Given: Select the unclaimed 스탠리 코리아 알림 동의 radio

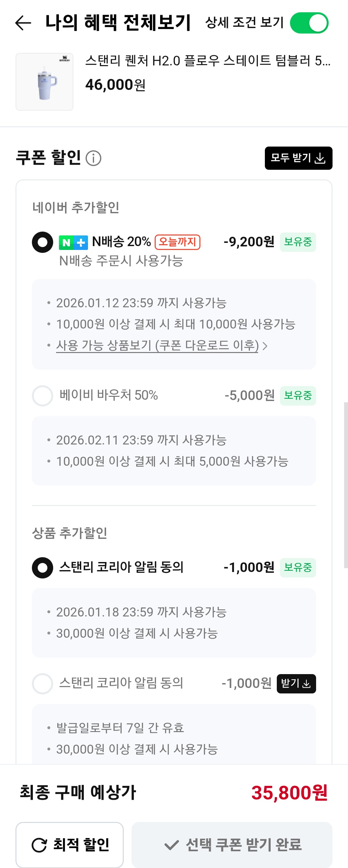Looking at the screenshot, I should pos(43,684).
